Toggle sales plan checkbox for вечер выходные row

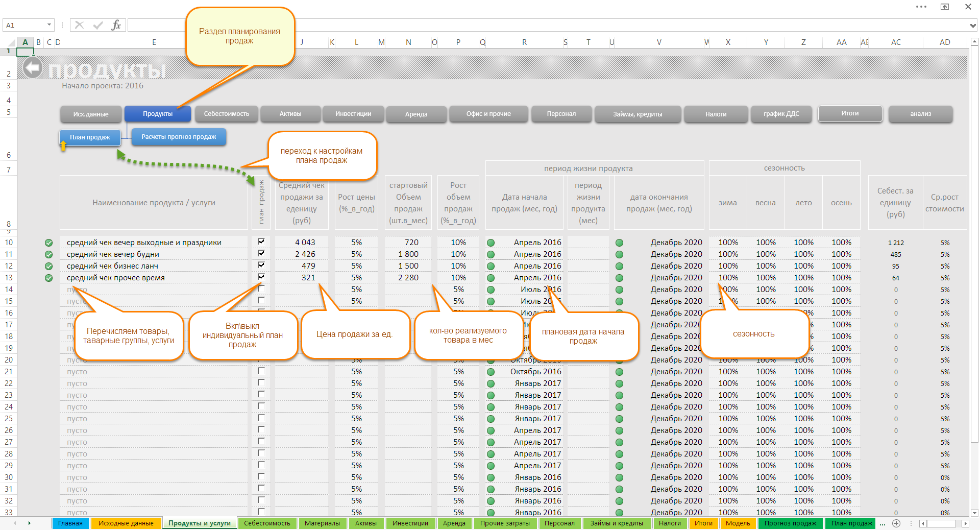point(261,242)
